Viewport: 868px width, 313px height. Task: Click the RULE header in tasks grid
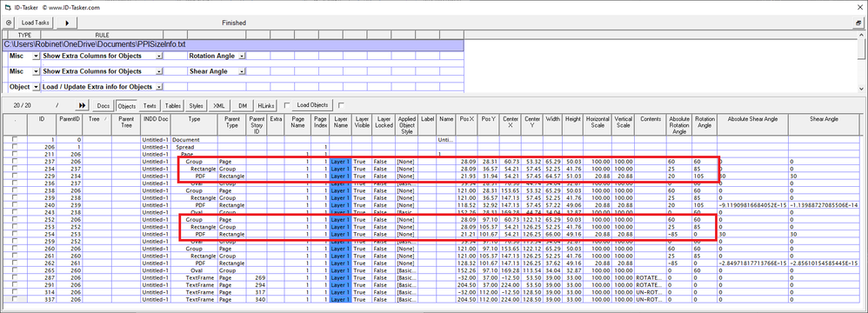102,34
